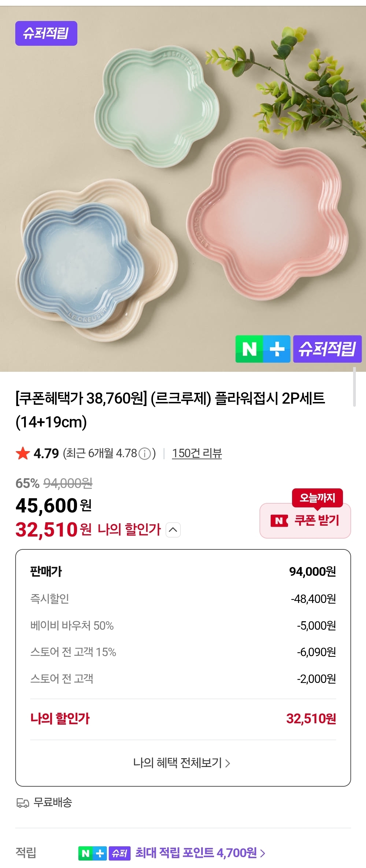Viewport: 366px width, 868px height.
Task: Tap the purple 슈퍼적립 badge beside N+
Action: [x=327, y=349]
